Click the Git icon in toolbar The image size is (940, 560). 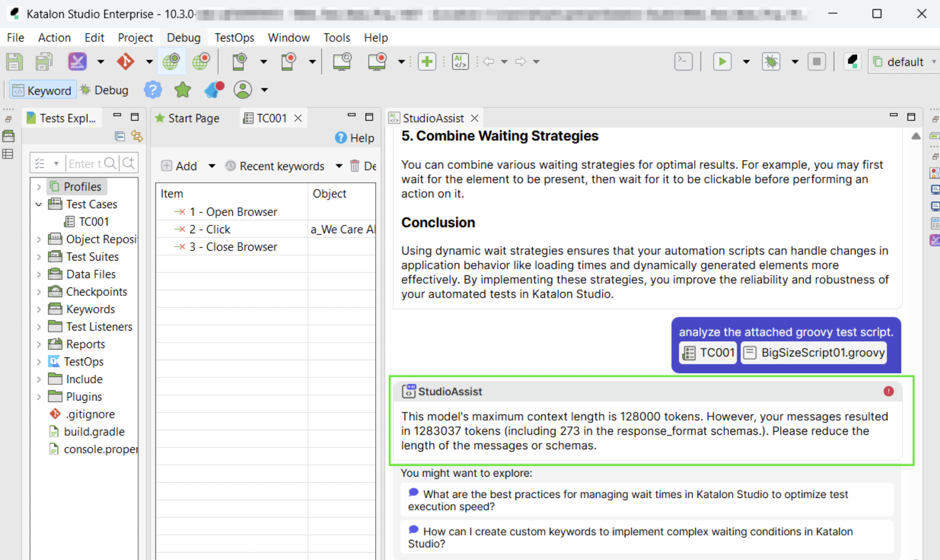point(125,62)
